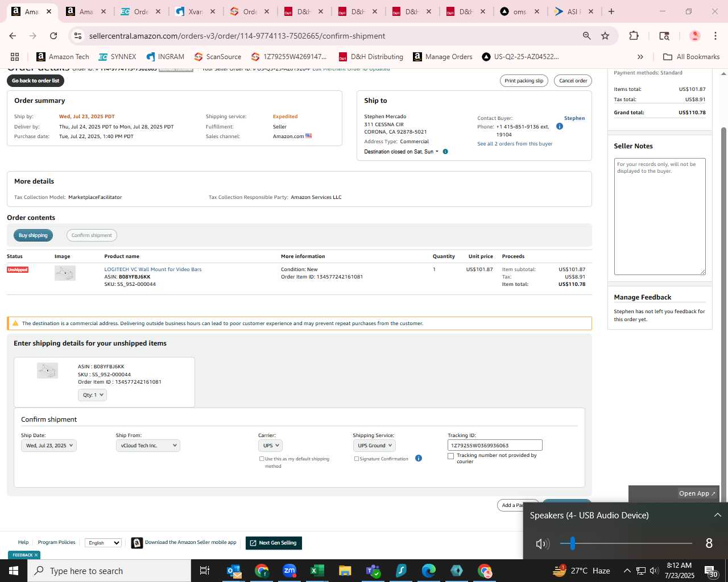
Task: Open the English language dropdown
Action: pos(103,543)
